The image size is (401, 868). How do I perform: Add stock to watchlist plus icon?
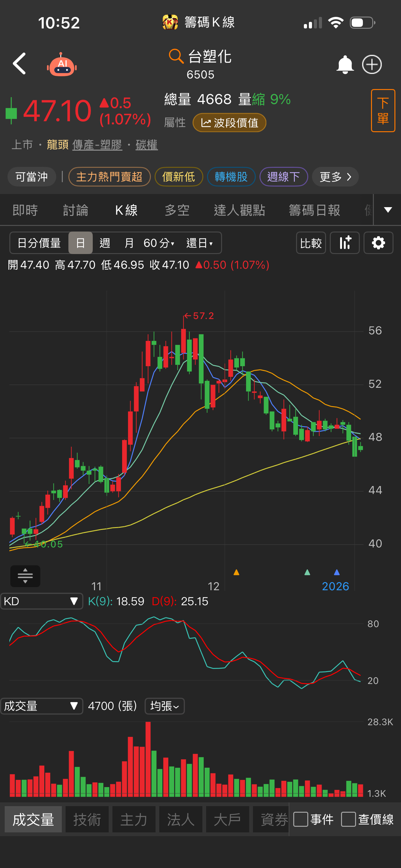click(372, 64)
